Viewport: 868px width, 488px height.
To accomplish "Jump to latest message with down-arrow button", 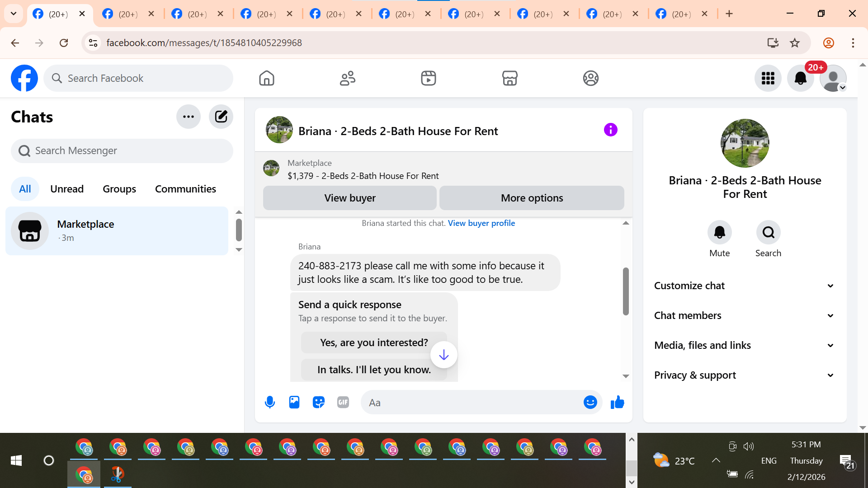I will [x=444, y=355].
